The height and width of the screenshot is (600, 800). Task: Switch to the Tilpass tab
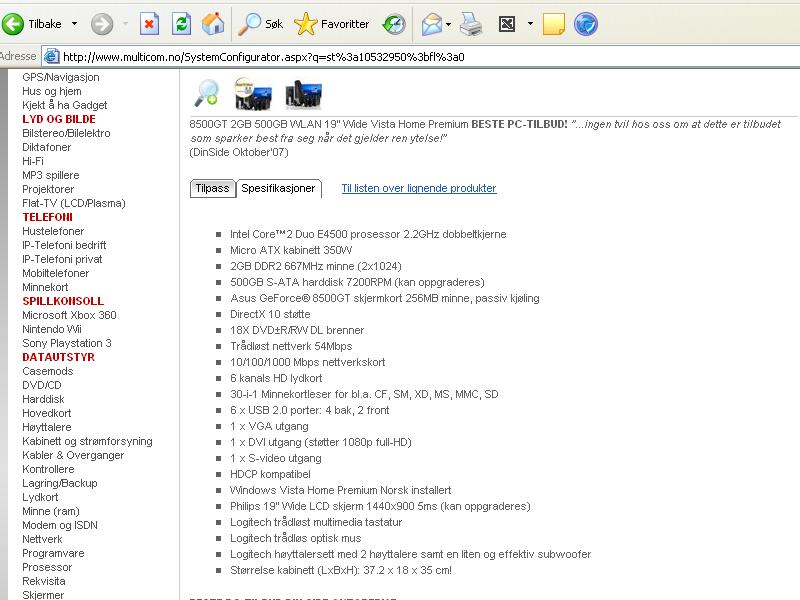[x=212, y=188]
